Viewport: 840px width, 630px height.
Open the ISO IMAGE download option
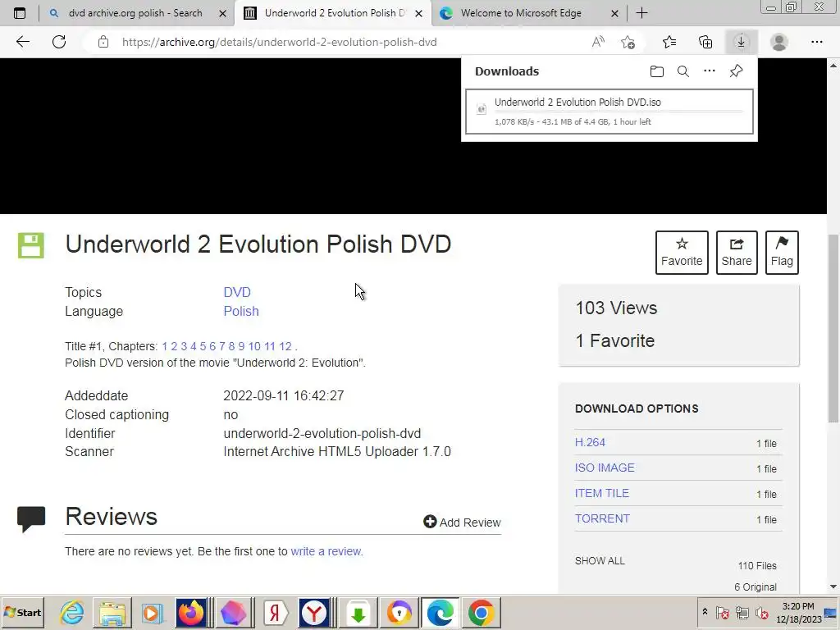[605, 468]
